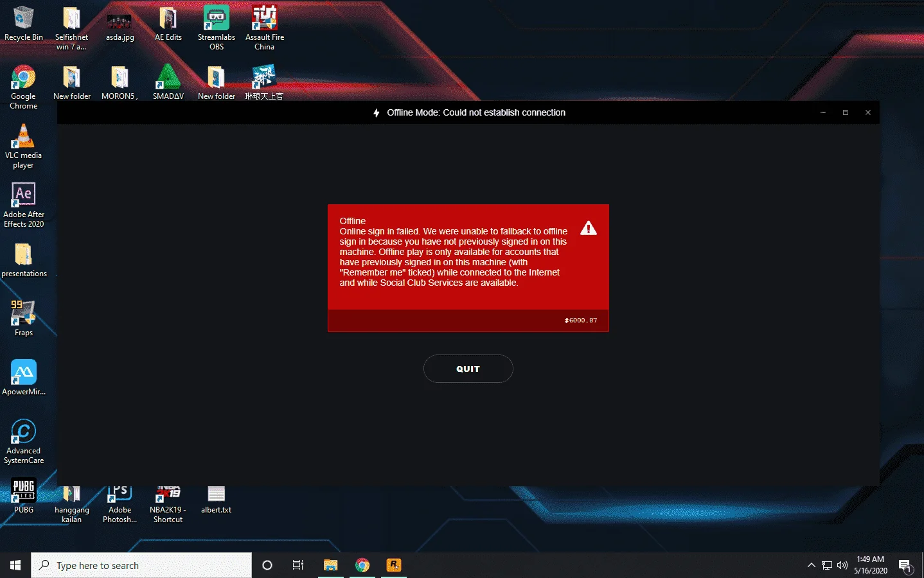Select ApowerMirror desktop shortcut

point(24,378)
